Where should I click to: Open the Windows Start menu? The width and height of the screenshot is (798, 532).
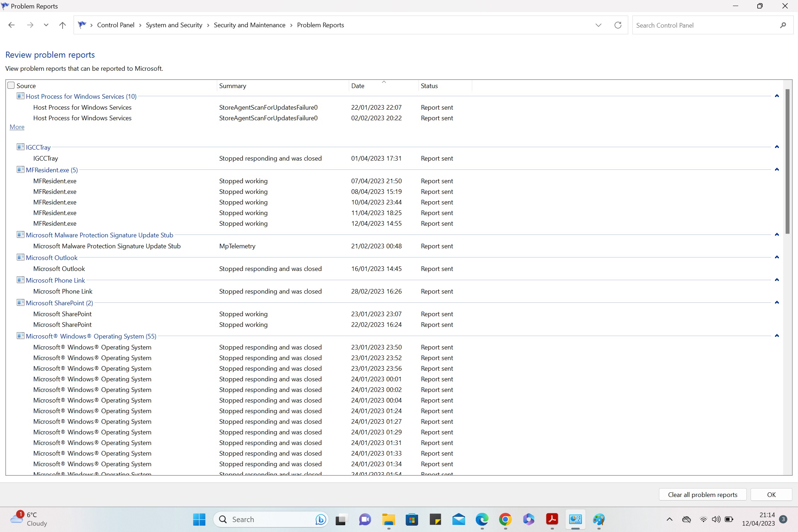pos(199,519)
